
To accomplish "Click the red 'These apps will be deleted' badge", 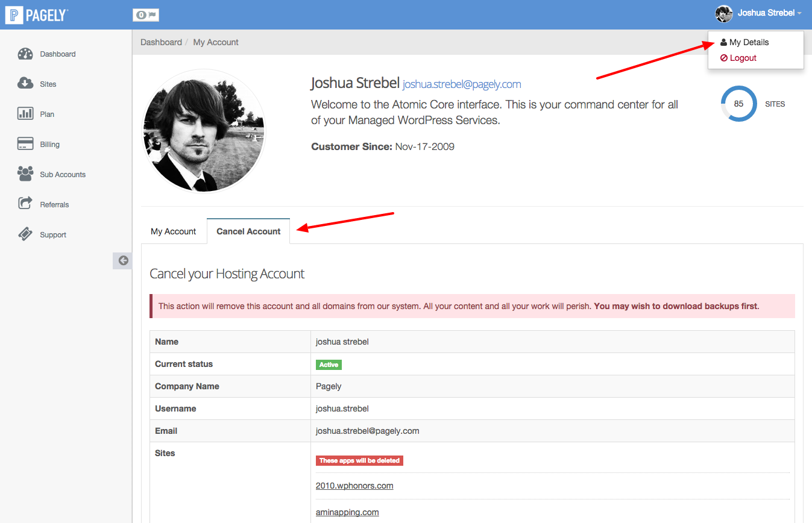I will (x=359, y=460).
